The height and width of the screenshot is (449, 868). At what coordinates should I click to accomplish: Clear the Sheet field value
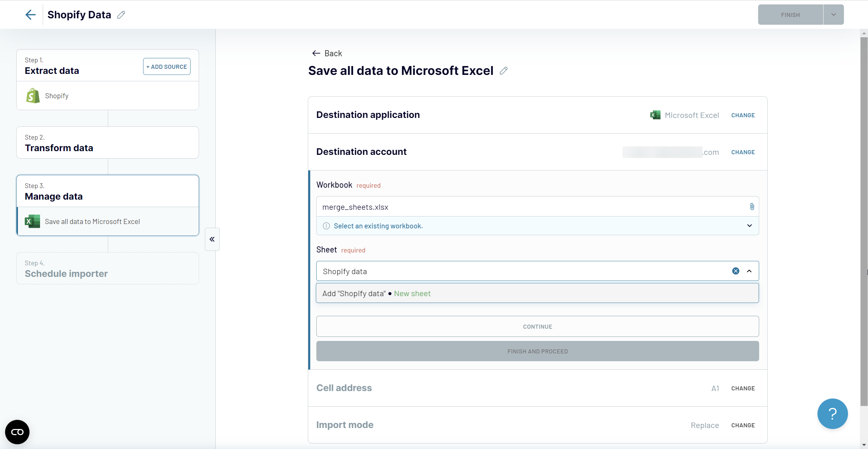(x=736, y=271)
